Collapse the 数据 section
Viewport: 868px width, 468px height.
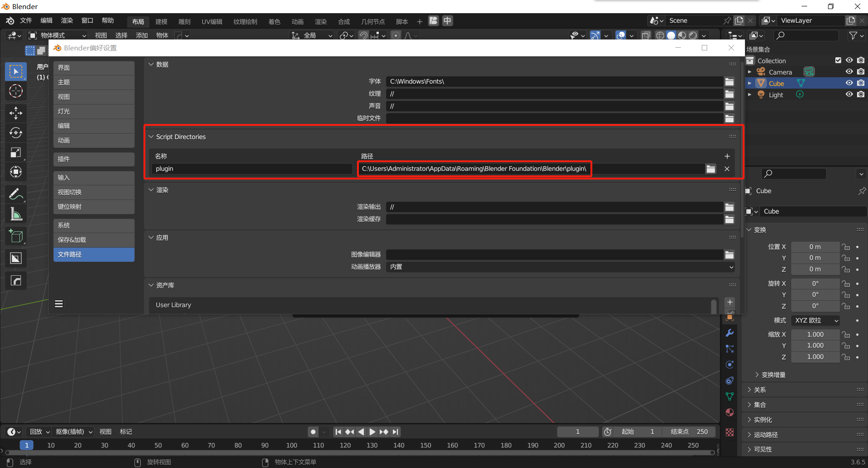151,65
